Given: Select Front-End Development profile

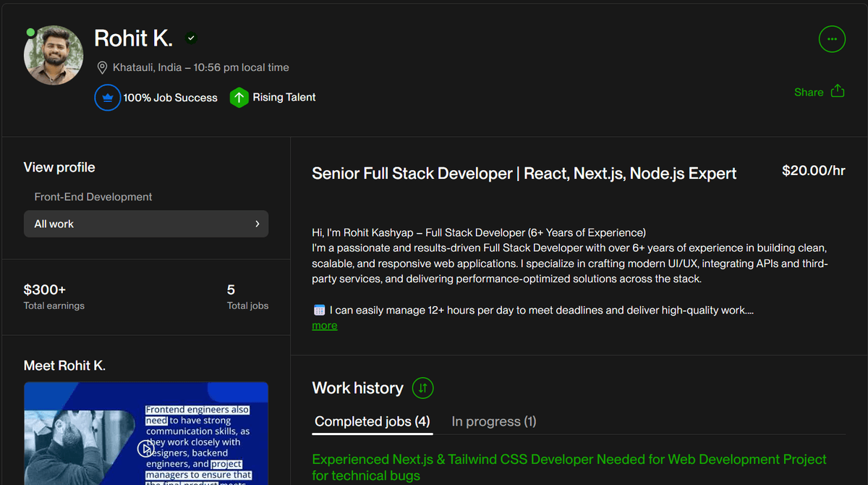Looking at the screenshot, I should click(93, 197).
